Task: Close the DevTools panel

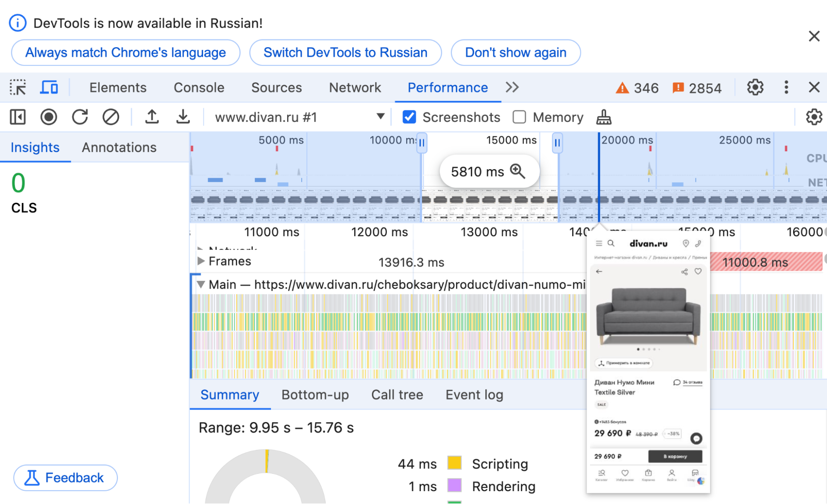Action: click(814, 88)
